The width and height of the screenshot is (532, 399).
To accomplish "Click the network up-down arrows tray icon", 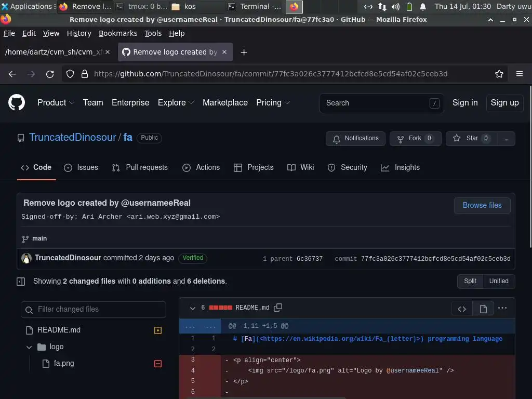I will click(382, 6).
